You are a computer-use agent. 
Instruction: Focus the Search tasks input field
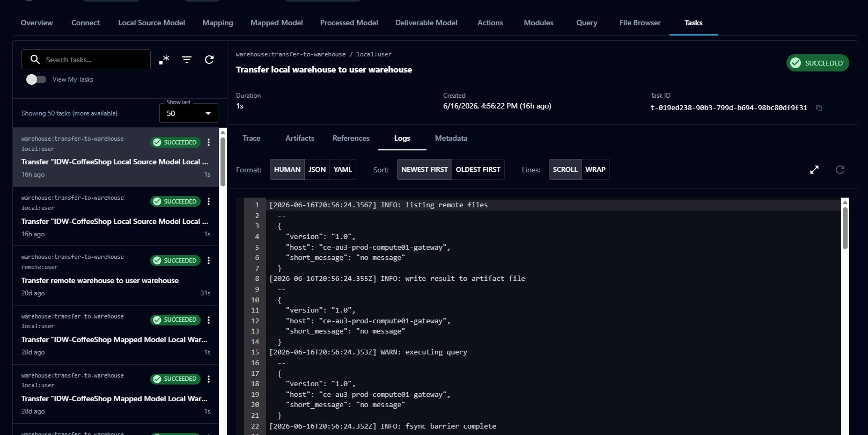tap(86, 60)
